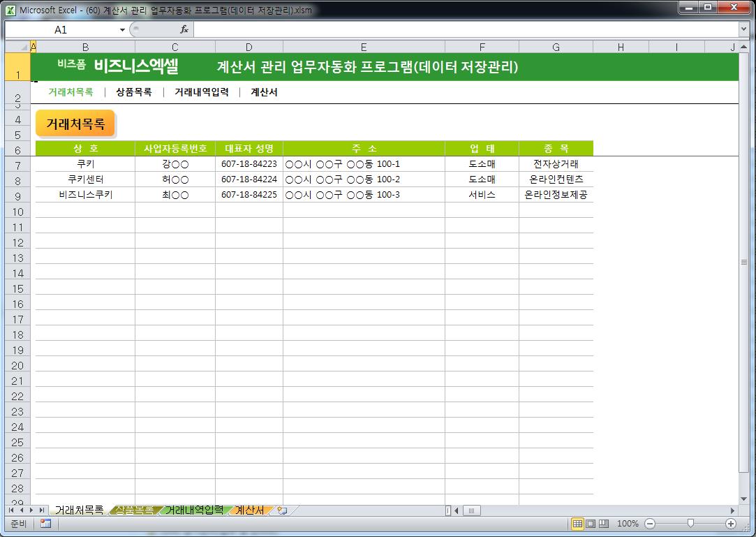The width and height of the screenshot is (756, 537).
Task: Select the cell containing 허○○
Action: (175, 179)
